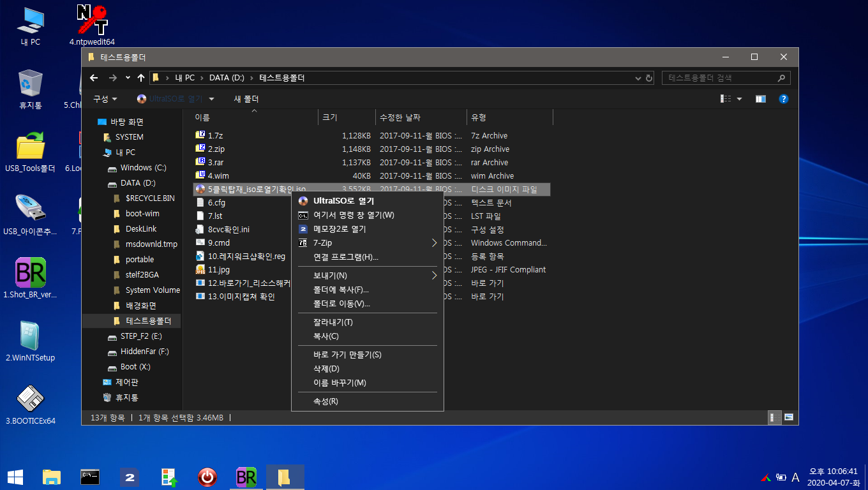Select 배경화면 folder in navigation tree

point(141,306)
